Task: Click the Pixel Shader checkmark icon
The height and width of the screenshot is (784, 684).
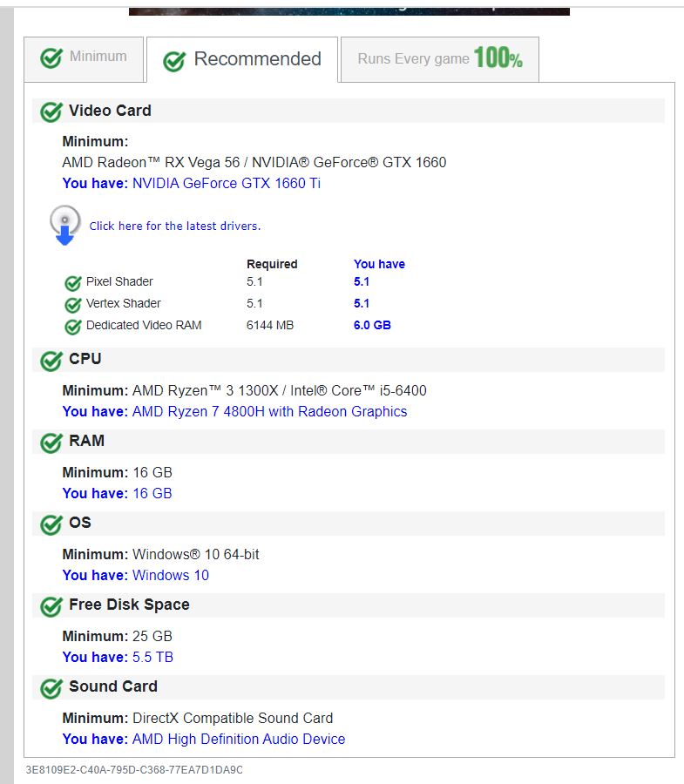Action: [x=73, y=283]
